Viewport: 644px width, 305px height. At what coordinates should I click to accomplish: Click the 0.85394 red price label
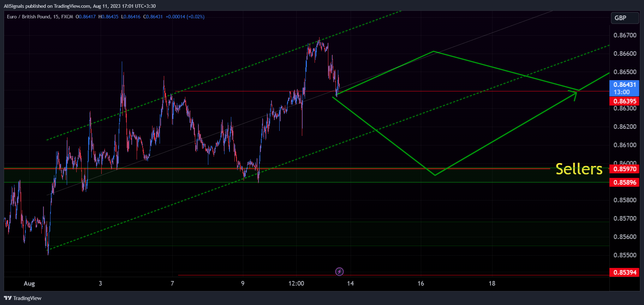pos(624,273)
